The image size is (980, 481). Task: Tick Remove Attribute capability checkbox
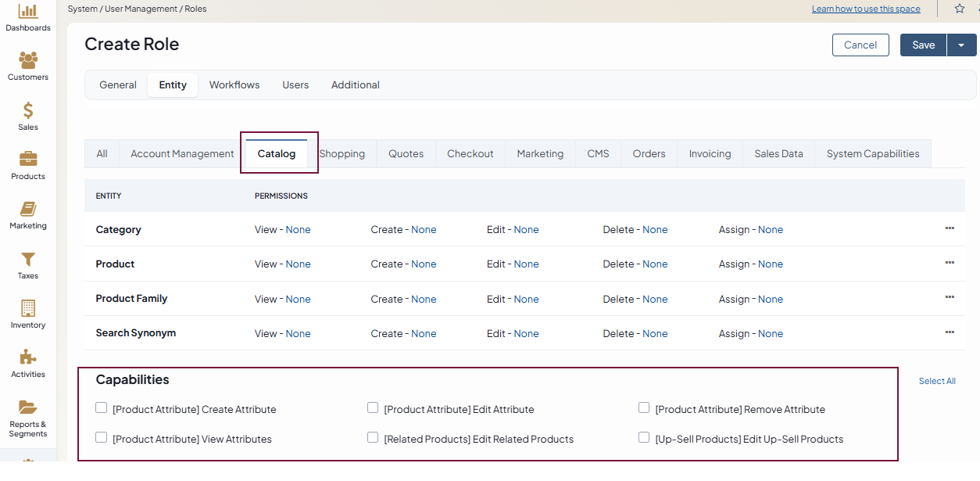[644, 407]
